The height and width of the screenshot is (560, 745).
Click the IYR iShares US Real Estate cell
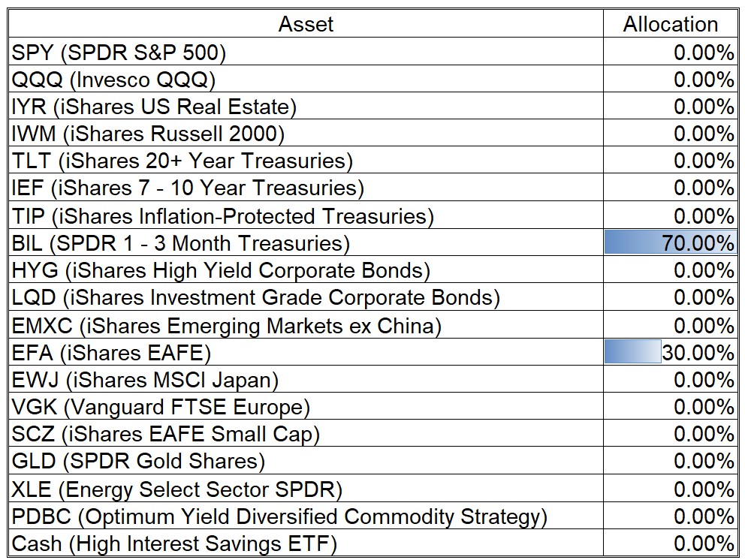click(x=154, y=107)
